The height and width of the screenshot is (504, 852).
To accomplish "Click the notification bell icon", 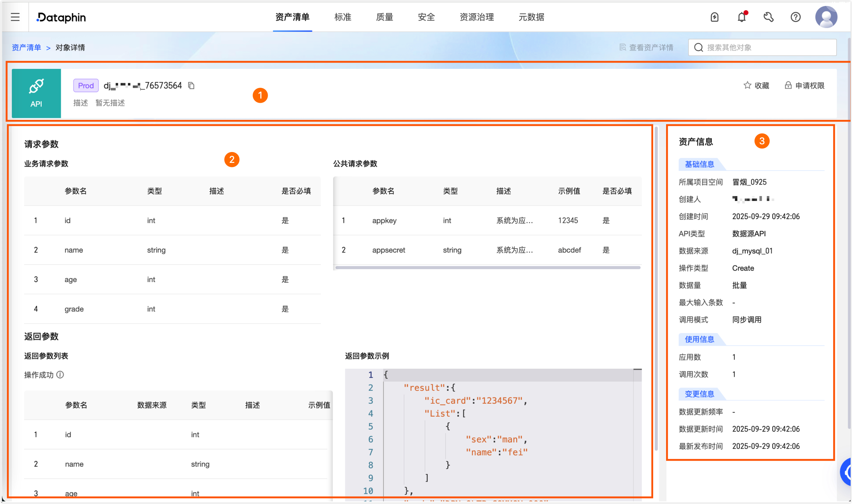I will click(741, 17).
